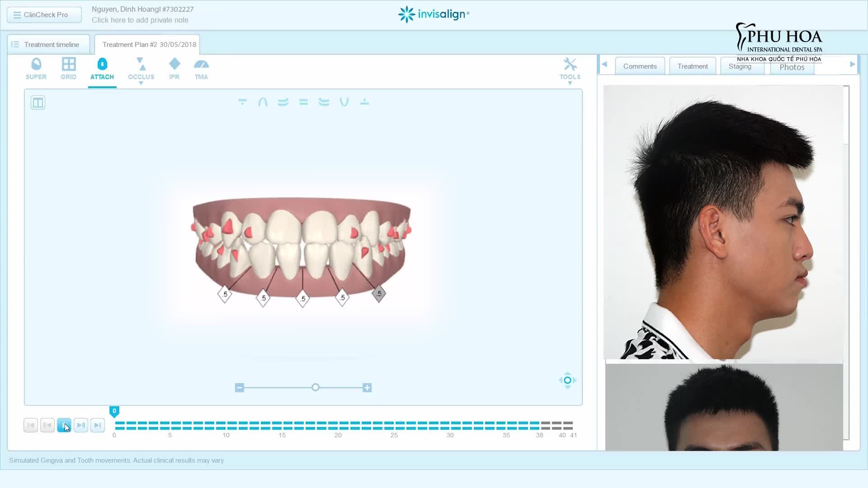Click the link to add a private note

point(140,20)
